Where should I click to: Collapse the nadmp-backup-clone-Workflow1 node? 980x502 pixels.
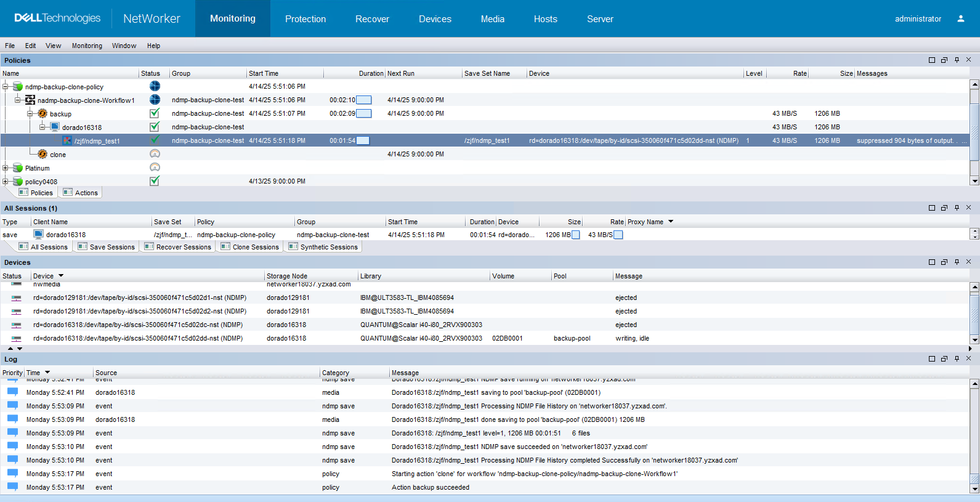tap(18, 100)
